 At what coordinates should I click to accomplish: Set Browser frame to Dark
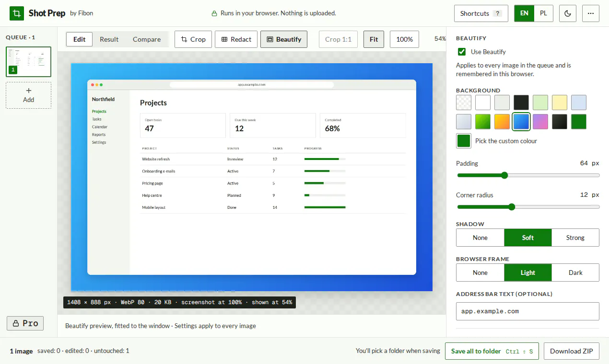click(x=575, y=273)
